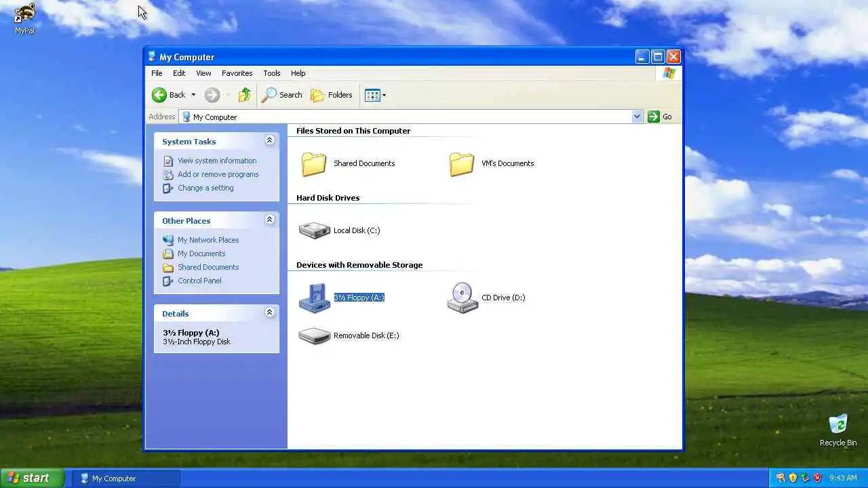868x488 pixels.
Task: Select the Local Disk (C:) drive icon
Action: tap(315, 230)
